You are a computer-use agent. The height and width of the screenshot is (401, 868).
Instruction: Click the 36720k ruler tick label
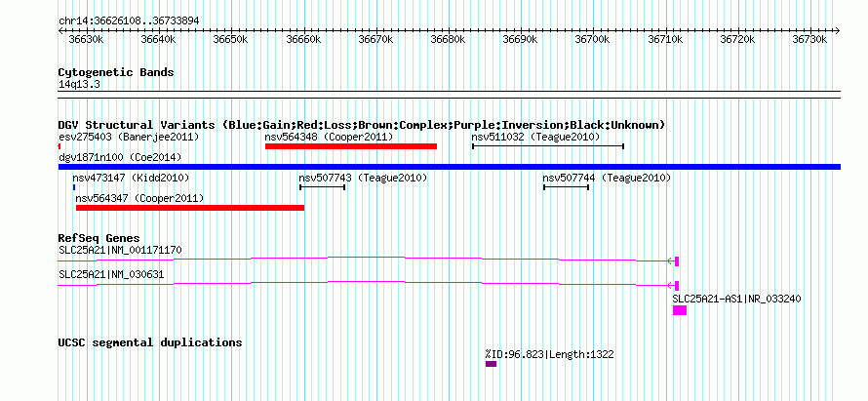[x=738, y=39]
